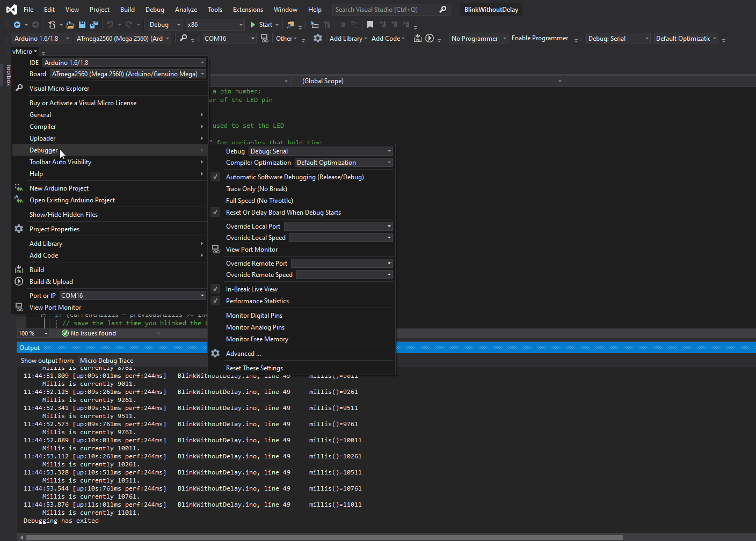This screenshot has height=541, width=756.
Task: Click the Open File folder icon
Action: click(70, 25)
